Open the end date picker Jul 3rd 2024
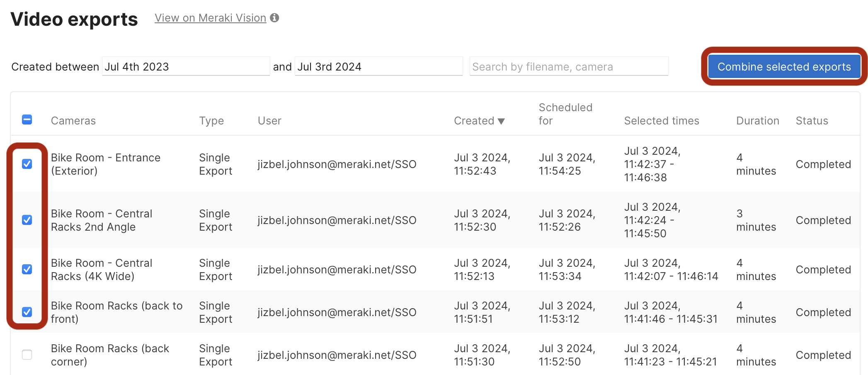The width and height of the screenshot is (868, 375). coord(378,67)
